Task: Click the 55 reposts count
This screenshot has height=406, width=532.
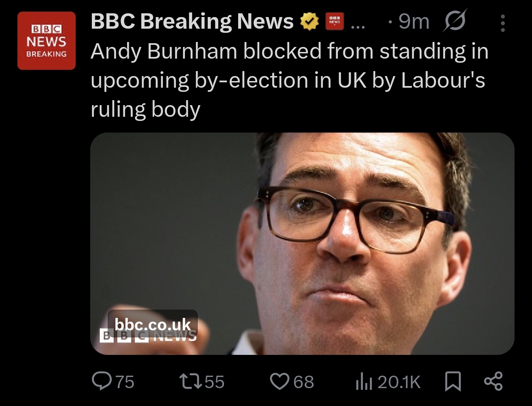Action: (x=214, y=381)
